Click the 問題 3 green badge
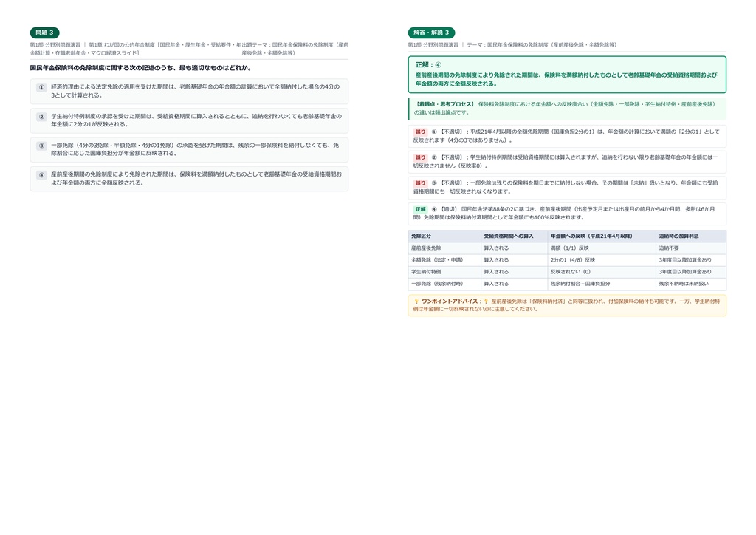756x535 pixels. (45, 33)
